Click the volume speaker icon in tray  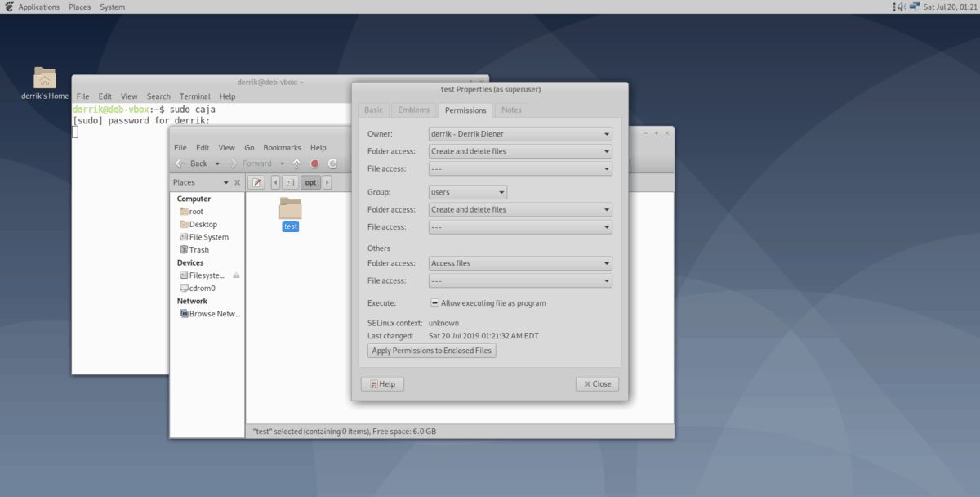[901, 7]
